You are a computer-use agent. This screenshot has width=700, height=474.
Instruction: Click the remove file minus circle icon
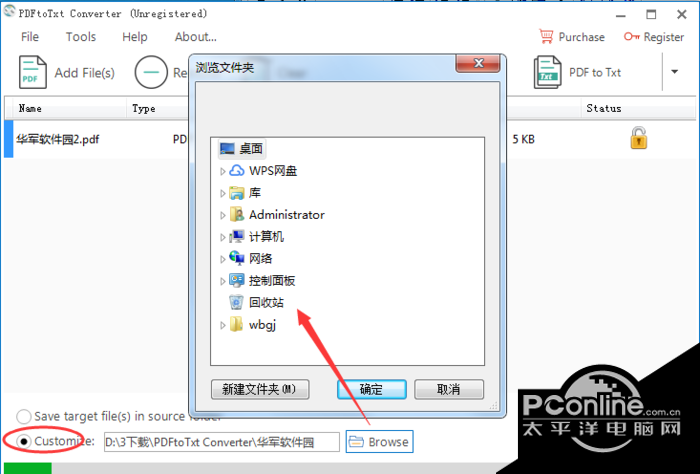click(151, 72)
